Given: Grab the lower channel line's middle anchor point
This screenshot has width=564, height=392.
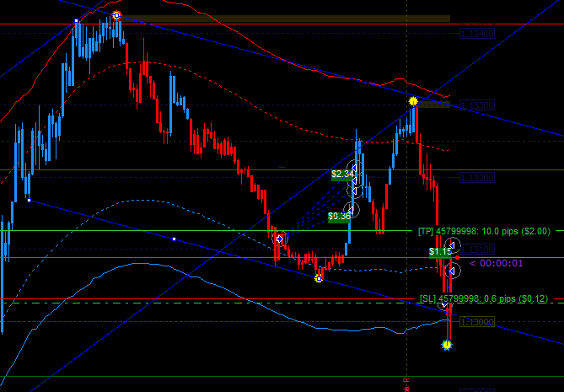Looking at the screenshot, I should 175,239.
